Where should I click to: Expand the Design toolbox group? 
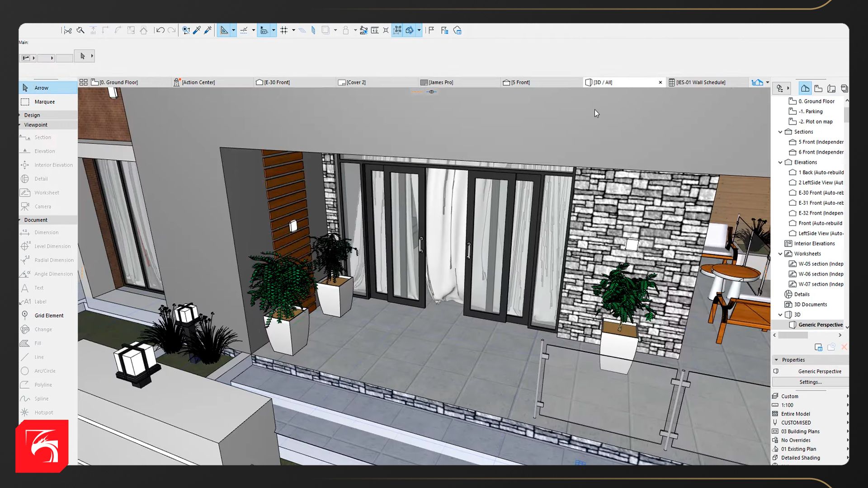point(48,115)
